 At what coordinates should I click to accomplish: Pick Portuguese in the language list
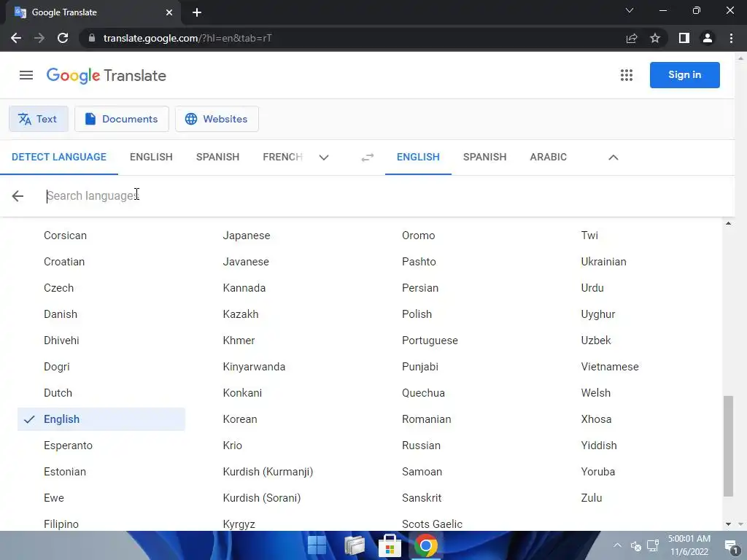430,341
